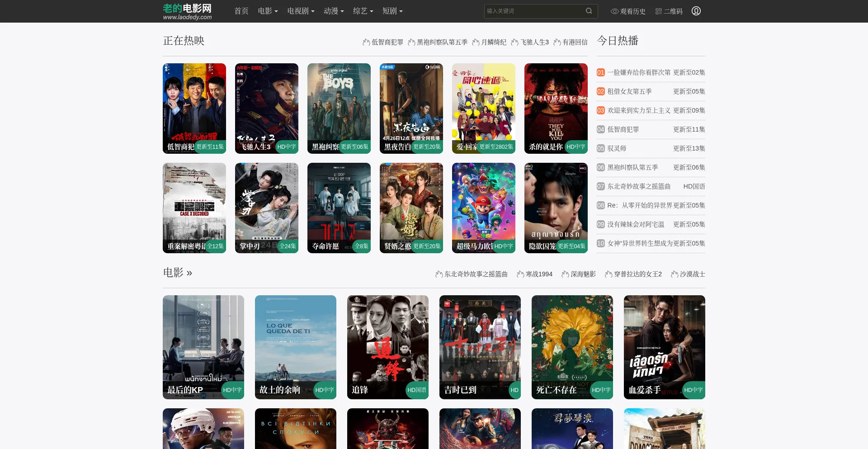Open the 超级马力欧 poster thumbnail
Image resolution: width=868 pixels, height=449 pixels.
484,208
